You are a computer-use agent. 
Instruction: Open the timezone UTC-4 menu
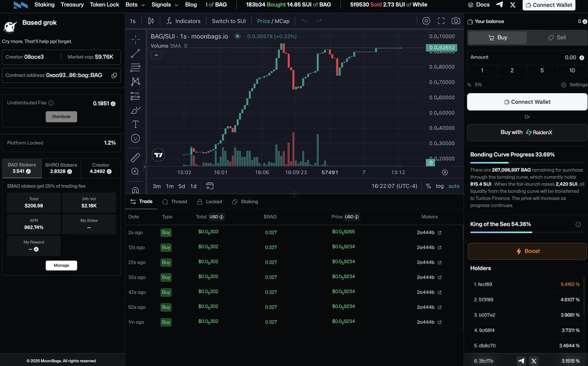(x=394, y=186)
